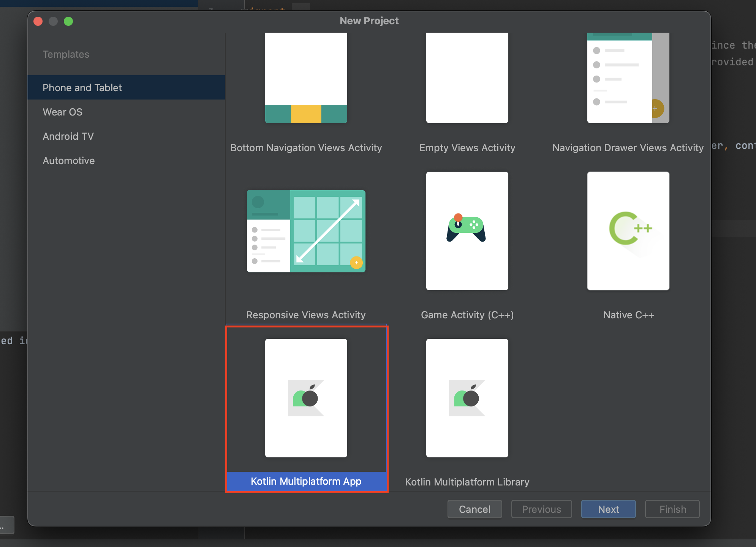Image resolution: width=756 pixels, height=547 pixels.
Task: Open Android TV templates category
Action: (x=126, y=136)
